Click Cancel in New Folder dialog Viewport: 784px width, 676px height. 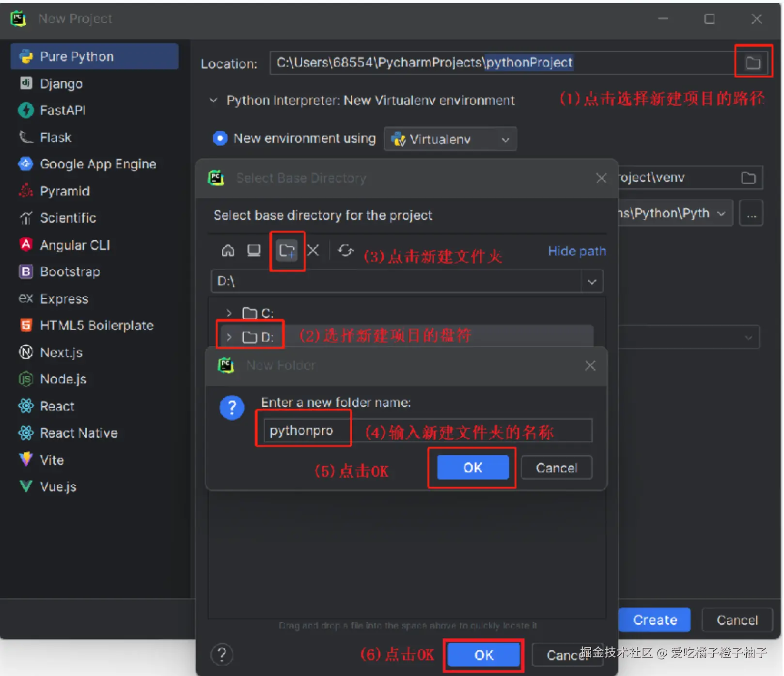click(556, 468)
